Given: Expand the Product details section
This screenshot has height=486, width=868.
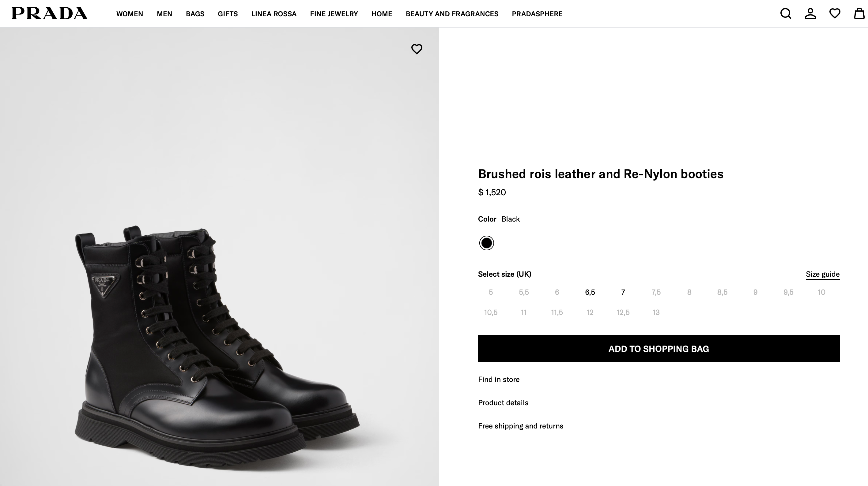Looking at the screenshot, I should click(x=503, y=402).
